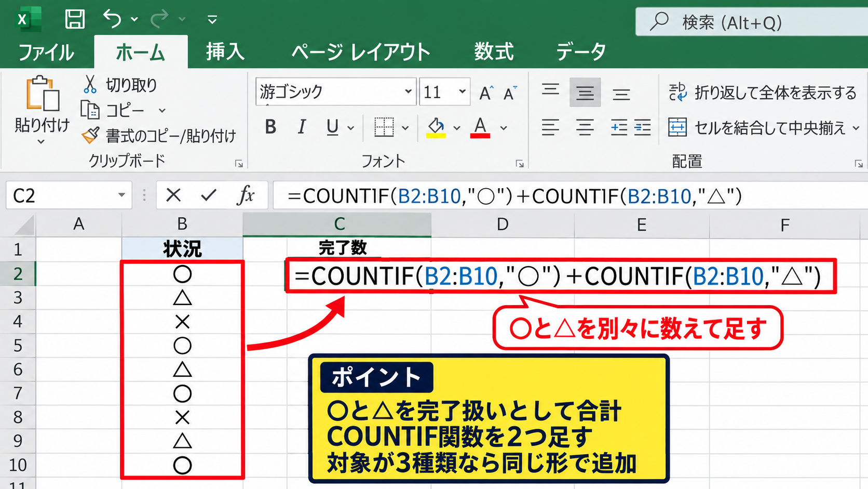Toggle Italic formatting

click(x=302, y=127)
